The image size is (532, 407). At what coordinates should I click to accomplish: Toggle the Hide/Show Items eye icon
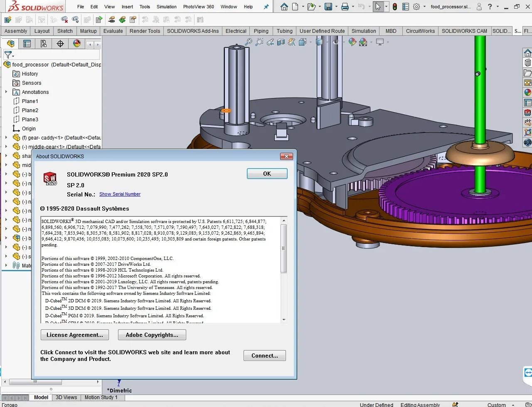[x=335, y=42]
